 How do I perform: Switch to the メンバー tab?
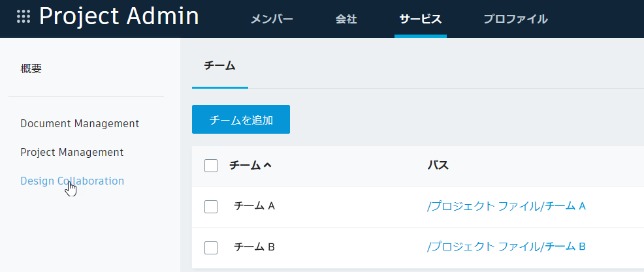point(272,19)
